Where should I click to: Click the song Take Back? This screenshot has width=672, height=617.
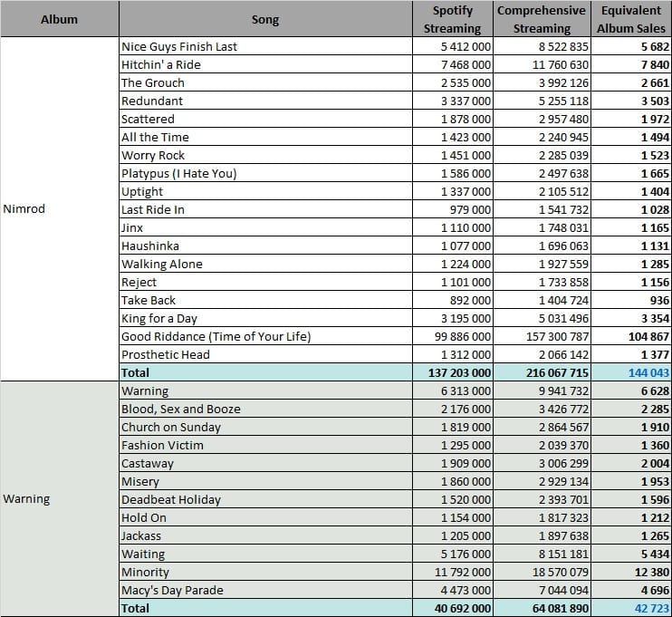[x=265, y=300]
